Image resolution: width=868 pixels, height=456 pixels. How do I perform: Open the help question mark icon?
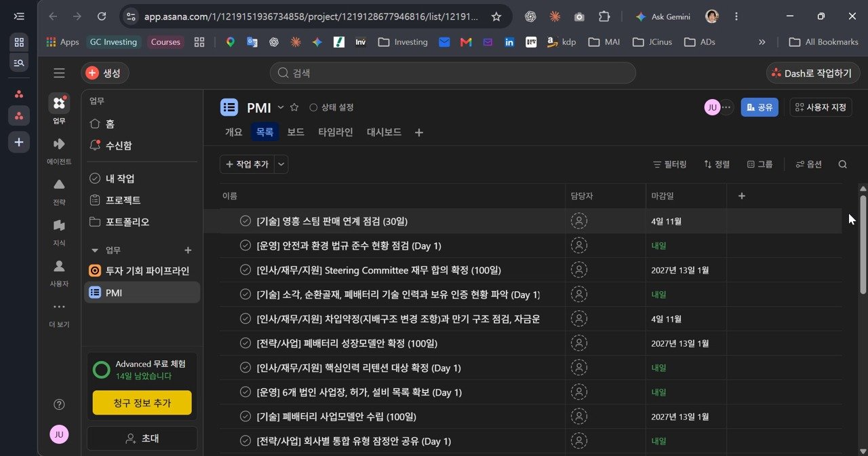[59, 404]
